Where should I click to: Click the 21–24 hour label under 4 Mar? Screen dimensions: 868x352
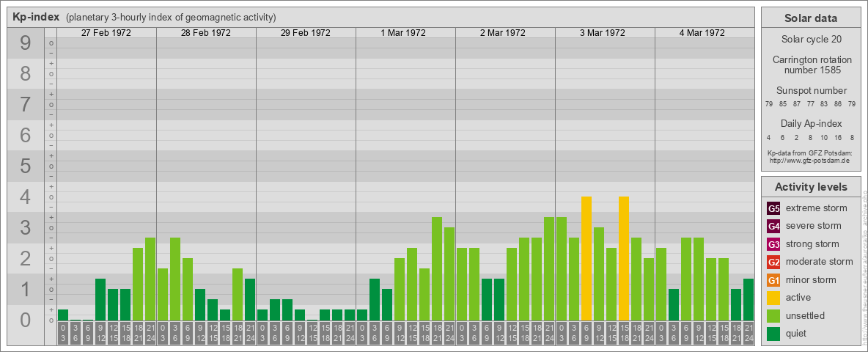pyautogui.click(x=748, y=334)
